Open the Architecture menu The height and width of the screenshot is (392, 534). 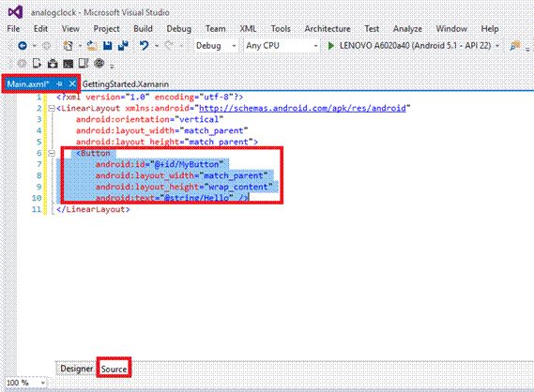[x=328, y=28]
